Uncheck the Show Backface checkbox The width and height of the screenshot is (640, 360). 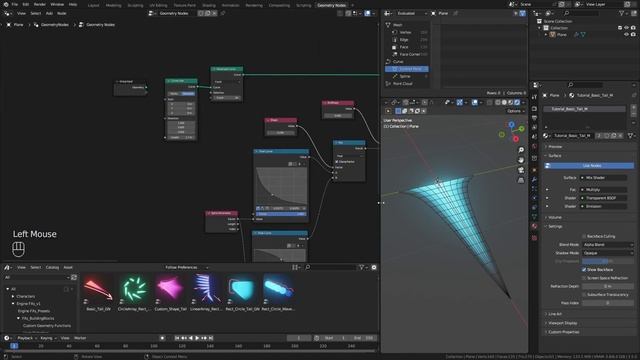pyautogui.click(x=584, y=270)
